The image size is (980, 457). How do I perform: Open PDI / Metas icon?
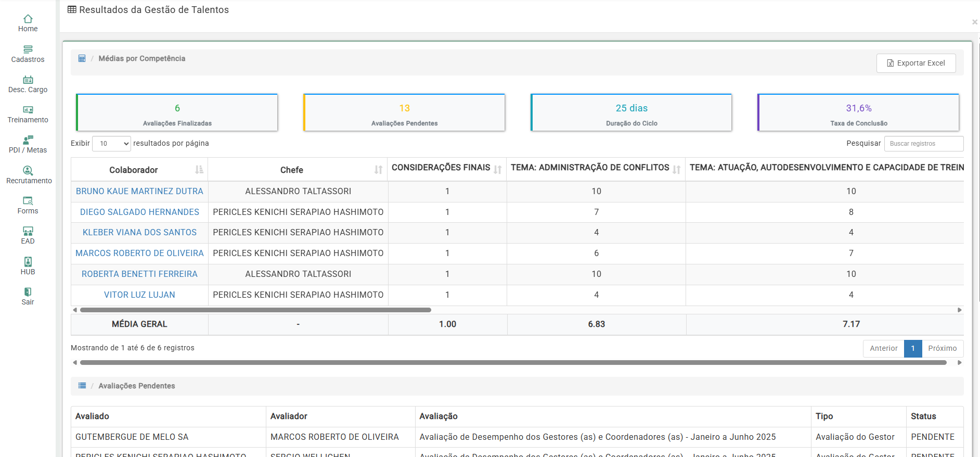pyautogui.click(x=28, y=140)
